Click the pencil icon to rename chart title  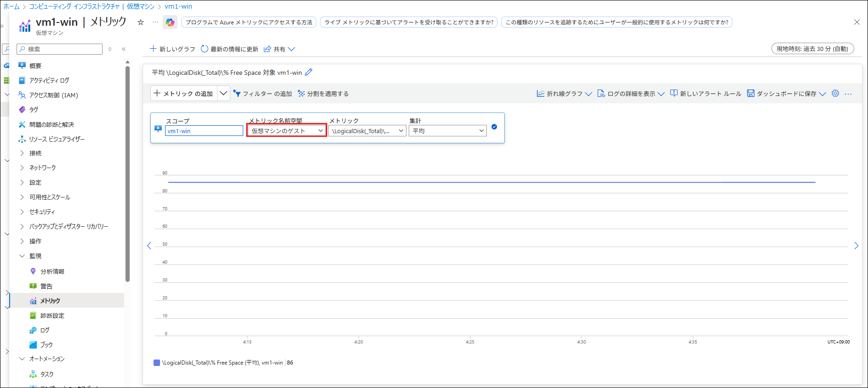pos(308,72)
